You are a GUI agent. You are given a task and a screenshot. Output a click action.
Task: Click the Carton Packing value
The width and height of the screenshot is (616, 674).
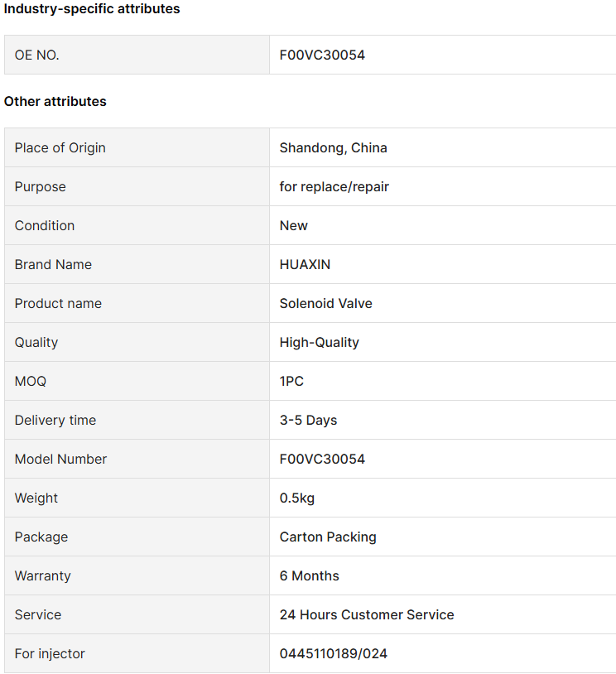tap(328, 537)
